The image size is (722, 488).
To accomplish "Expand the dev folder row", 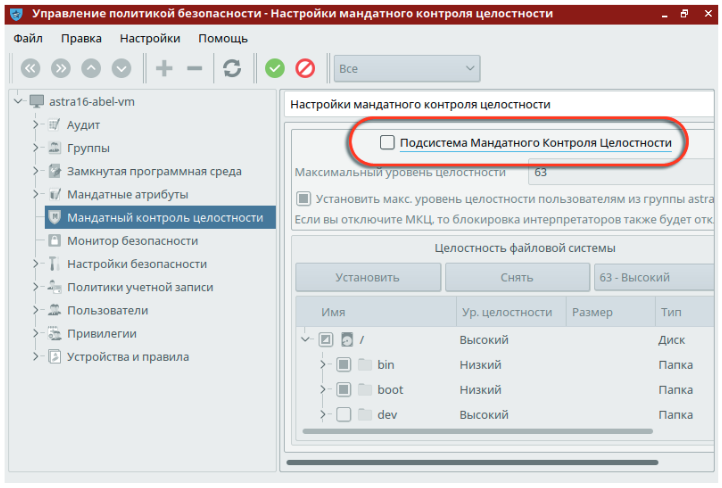I will (323, 414).
